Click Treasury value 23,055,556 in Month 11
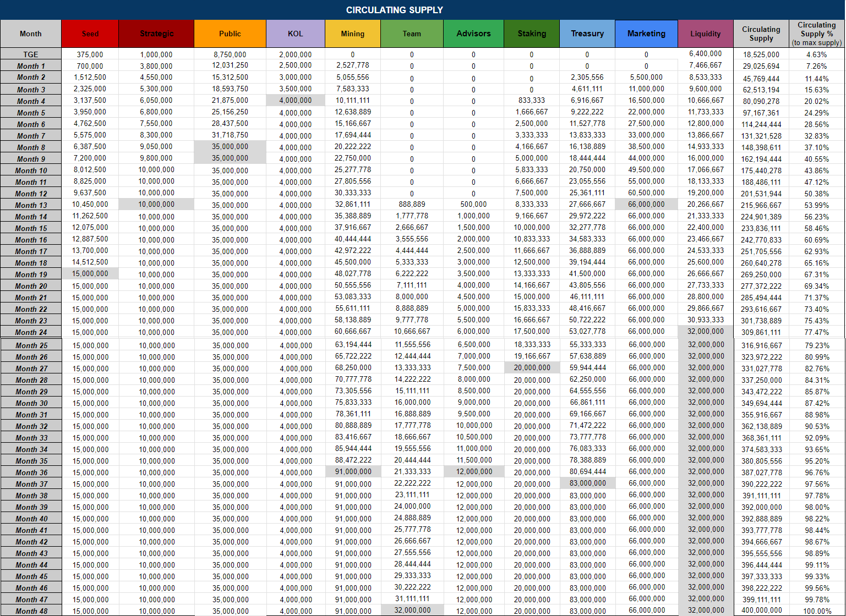 [587, 181]
